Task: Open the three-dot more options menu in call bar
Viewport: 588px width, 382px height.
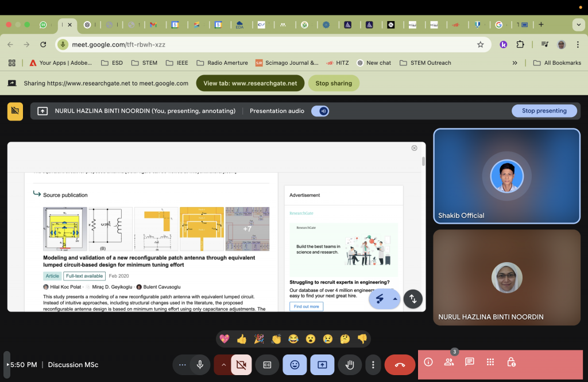Action: tap(373, 365)
